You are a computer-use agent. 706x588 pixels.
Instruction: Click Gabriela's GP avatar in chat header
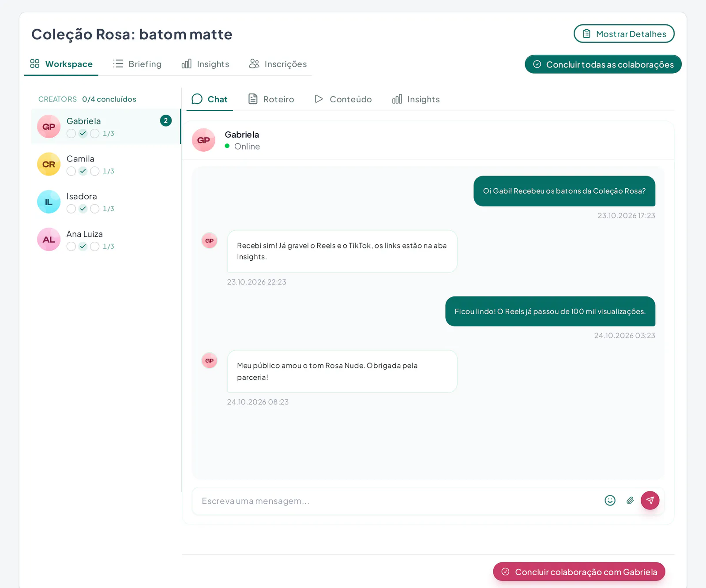point(203,140)
